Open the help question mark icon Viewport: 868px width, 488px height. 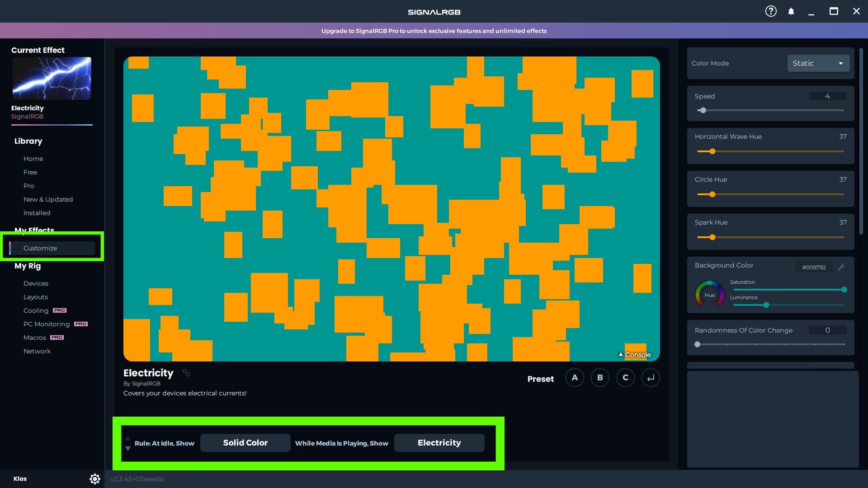(x=771, y=11)
